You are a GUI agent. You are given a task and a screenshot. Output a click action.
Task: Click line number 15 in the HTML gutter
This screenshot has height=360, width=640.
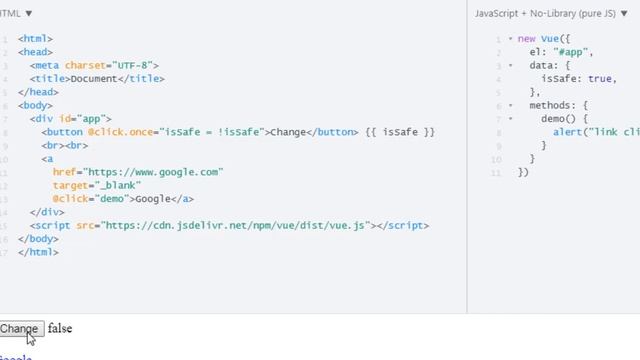click(x=4, y=226)
